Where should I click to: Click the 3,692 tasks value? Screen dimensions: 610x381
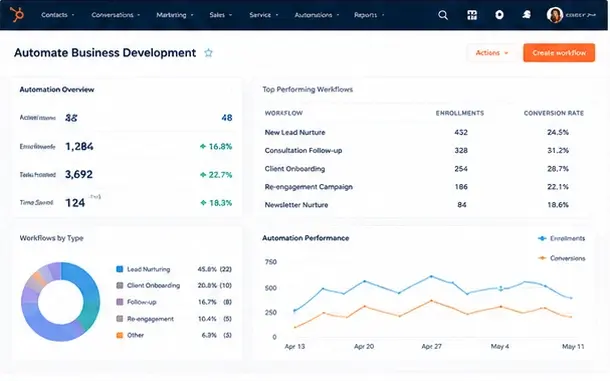[x=79, y=174]
